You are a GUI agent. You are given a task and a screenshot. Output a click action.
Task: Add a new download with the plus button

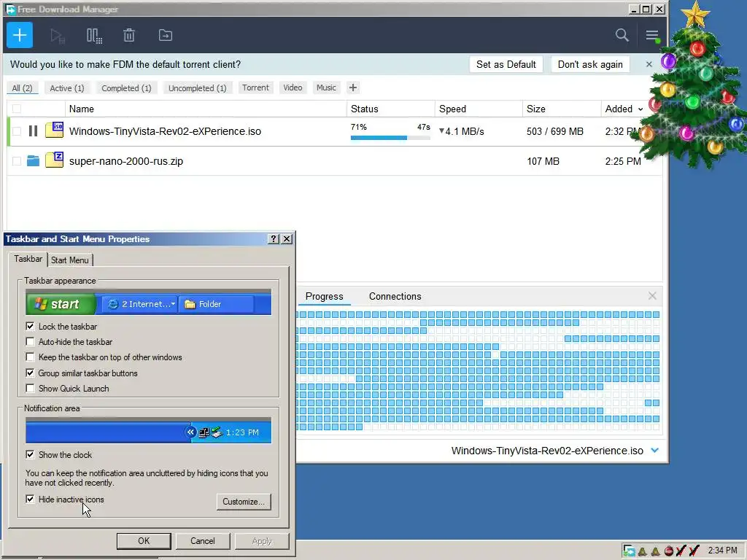[x=20, y=35]
